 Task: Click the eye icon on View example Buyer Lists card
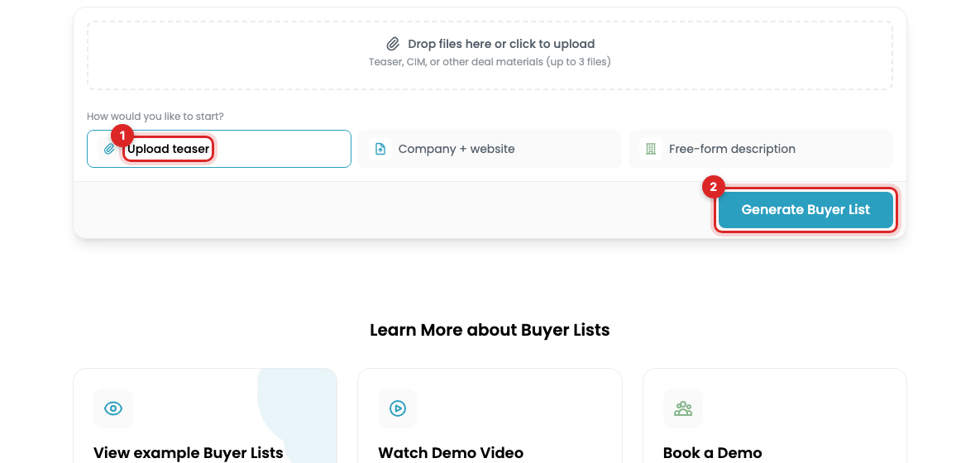113,408
